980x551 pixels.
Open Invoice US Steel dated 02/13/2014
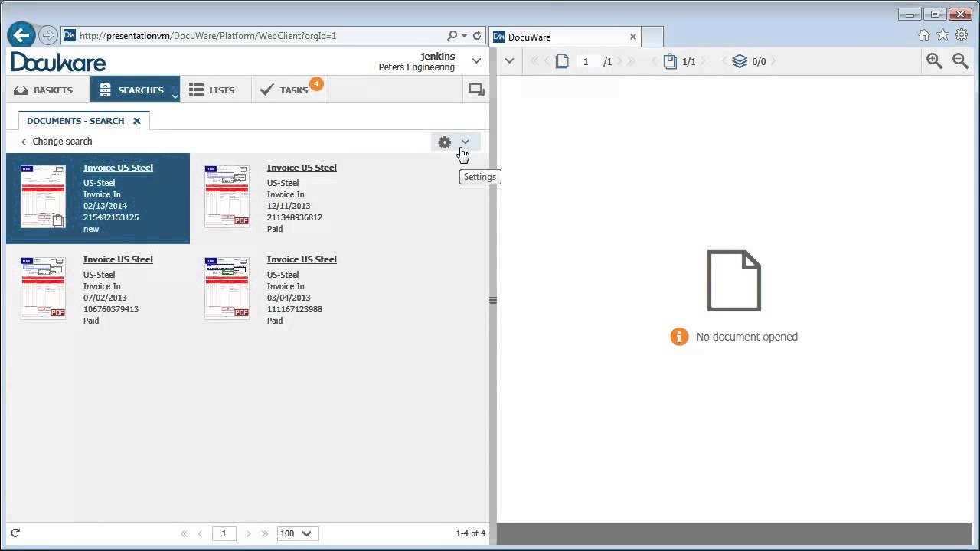(x=118, y=168)
